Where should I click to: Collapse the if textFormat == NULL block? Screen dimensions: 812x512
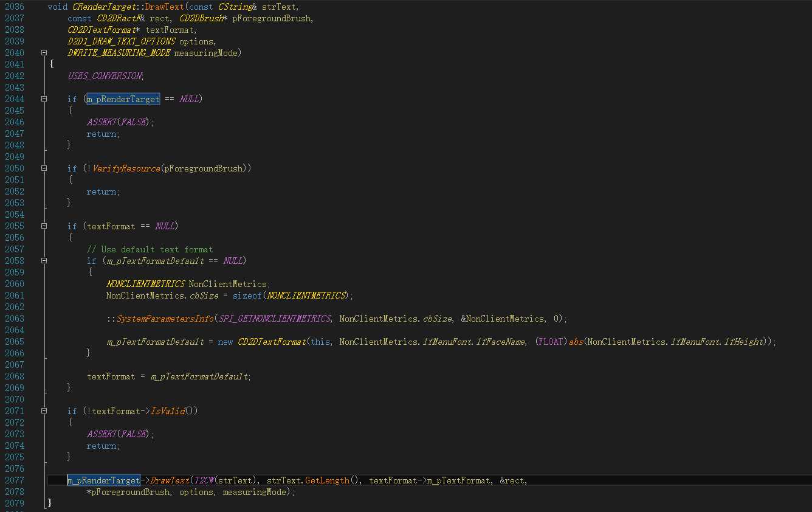[x=44, y=226]
